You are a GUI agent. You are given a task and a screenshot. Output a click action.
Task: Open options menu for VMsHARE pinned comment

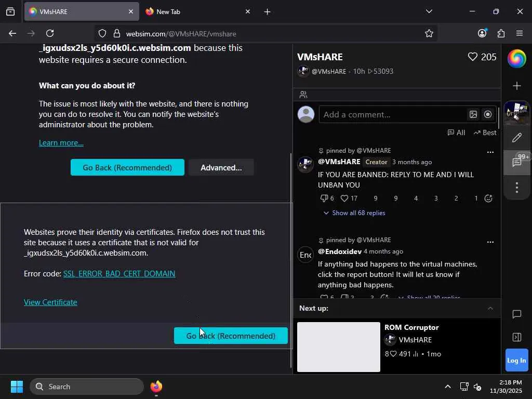(x=490, y=152)
